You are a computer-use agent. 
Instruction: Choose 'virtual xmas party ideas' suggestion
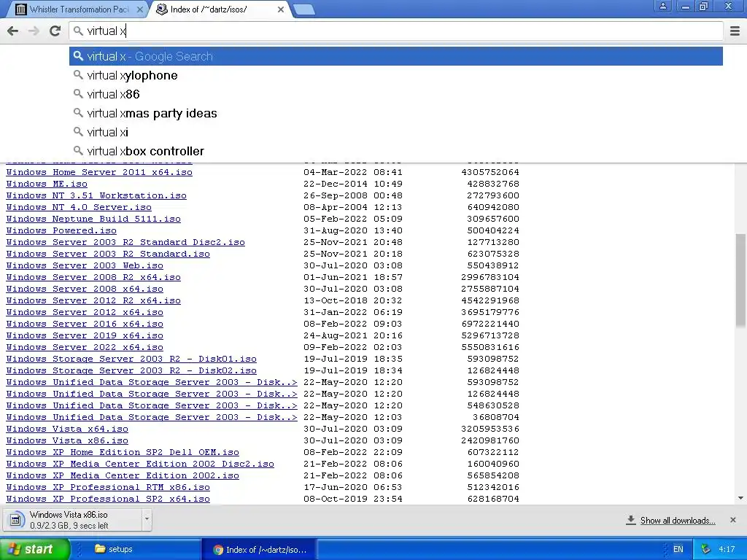click(396, 113)
